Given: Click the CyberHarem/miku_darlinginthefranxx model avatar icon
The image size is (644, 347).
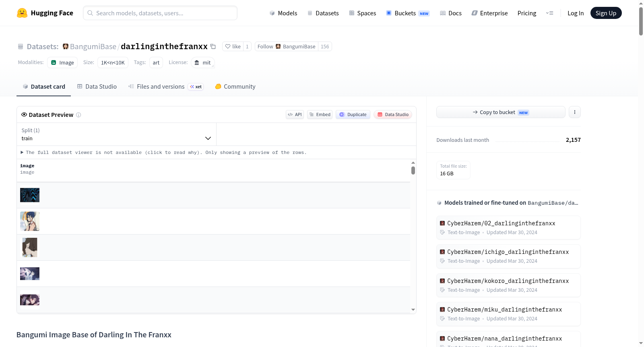Looking at the screenshot, I should point(442,310).
